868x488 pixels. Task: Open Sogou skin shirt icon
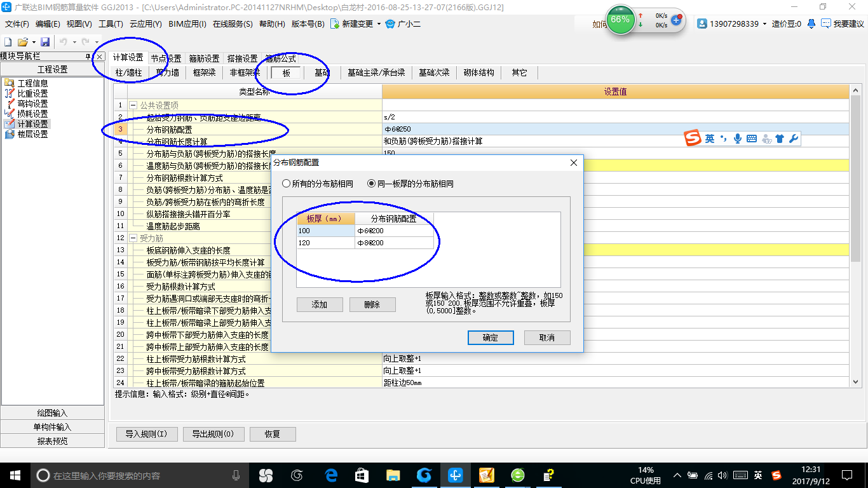tap(780, 139)
